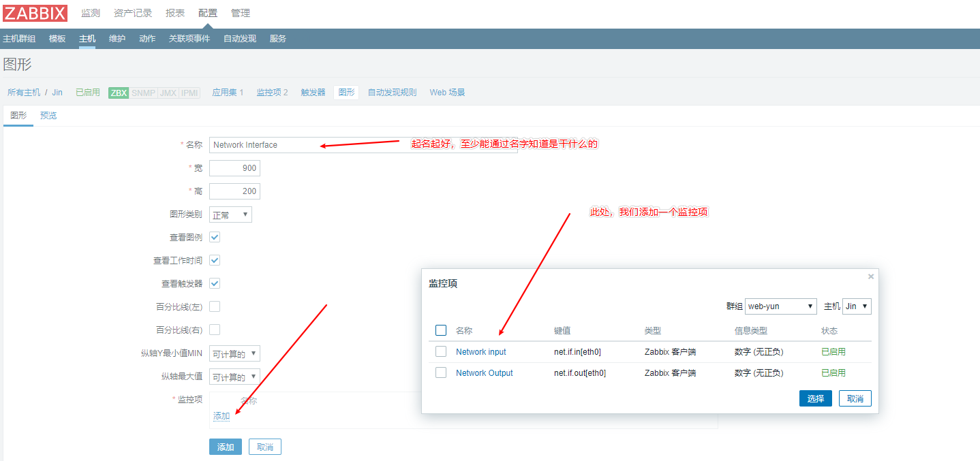Enable the 百分比线(左) checkbox
This screenshot has width=980, height=461.
215,306
